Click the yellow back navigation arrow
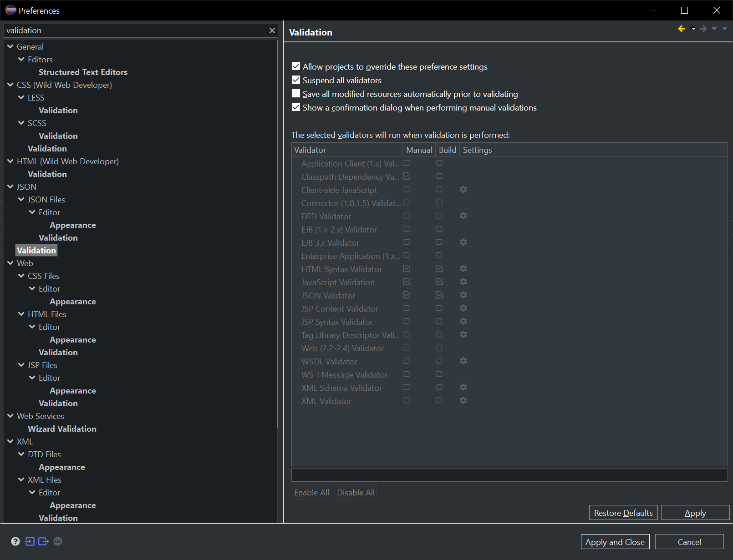Image resolution: width=733 pixels, height=560 pixels. pos(682,28)
